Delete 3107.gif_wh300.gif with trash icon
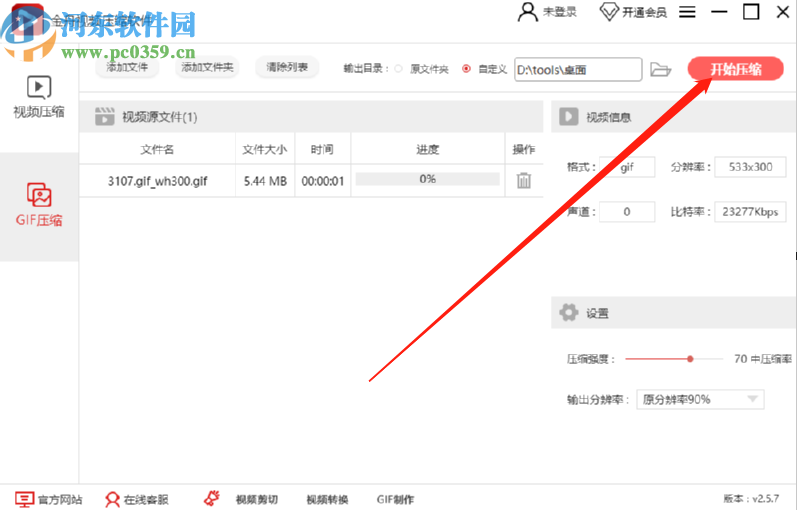This screenshot has height=510, width=797. [x=524, y=181]
